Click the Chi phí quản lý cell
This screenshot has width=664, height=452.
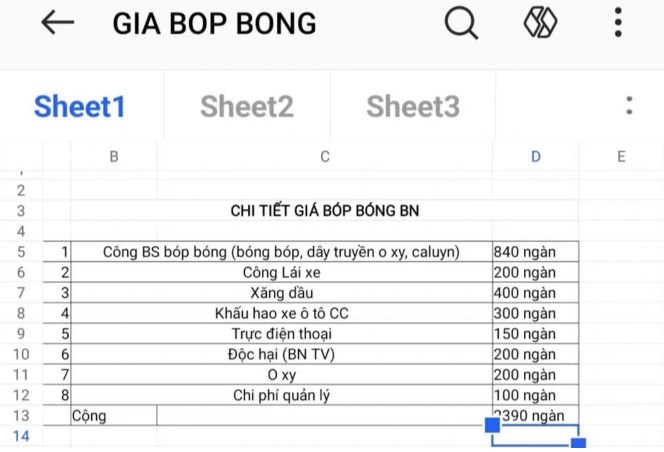[x=281, y=395]
